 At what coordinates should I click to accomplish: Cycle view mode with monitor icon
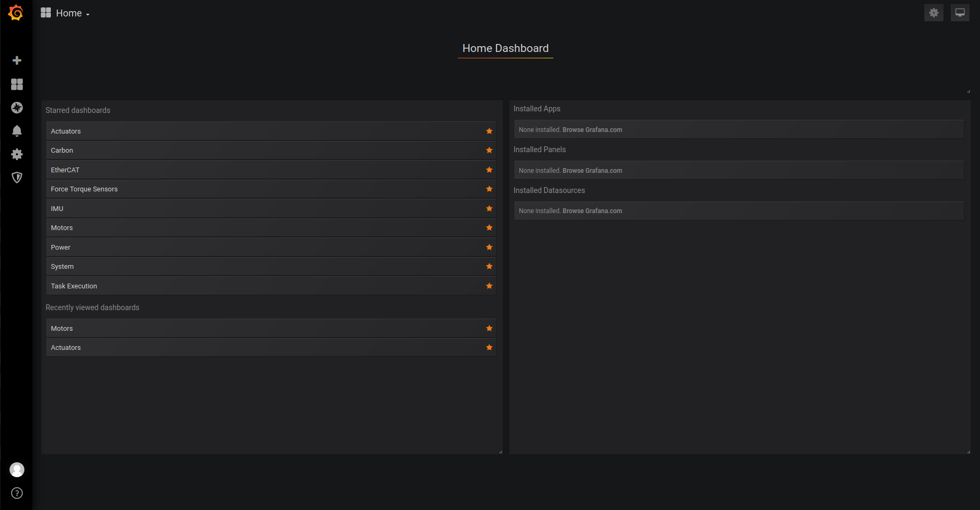(x=960, y=13)
